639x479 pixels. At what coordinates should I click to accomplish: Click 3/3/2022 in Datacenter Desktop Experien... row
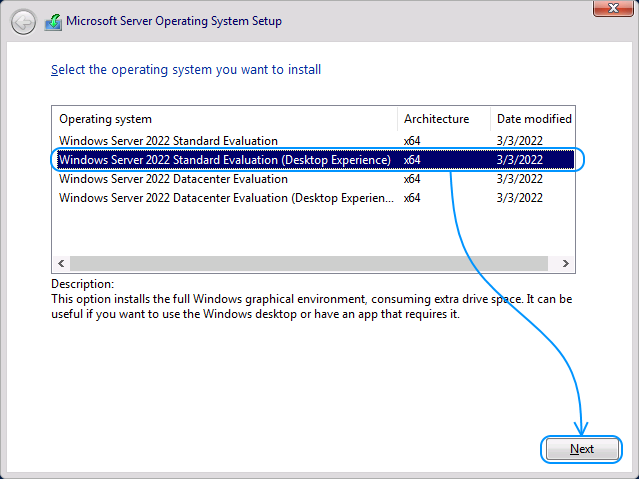coord(520,198)
